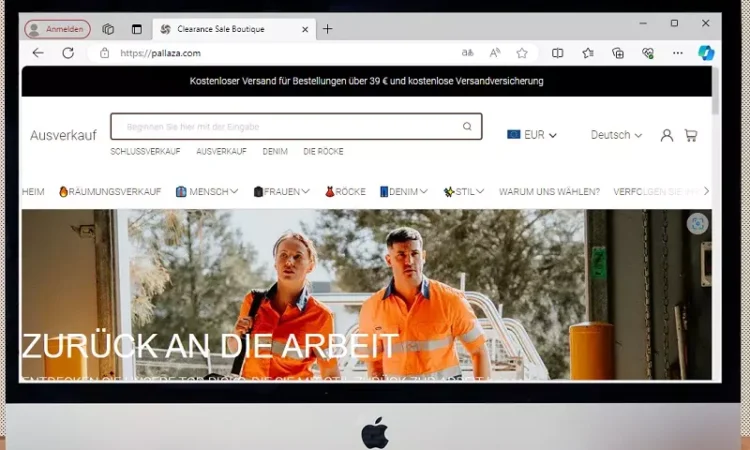Click the Anmelden profile button
Viewport: 750px width, 450px height.
click(x=57, y=29)
